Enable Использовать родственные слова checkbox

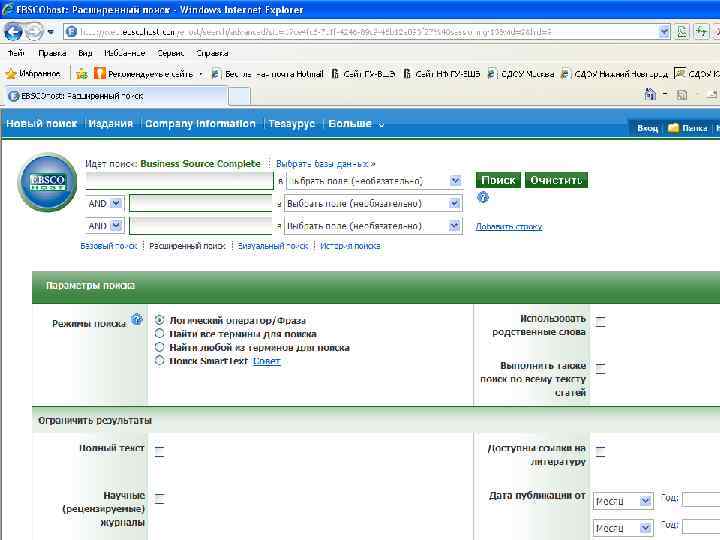(x=601, y=321)
